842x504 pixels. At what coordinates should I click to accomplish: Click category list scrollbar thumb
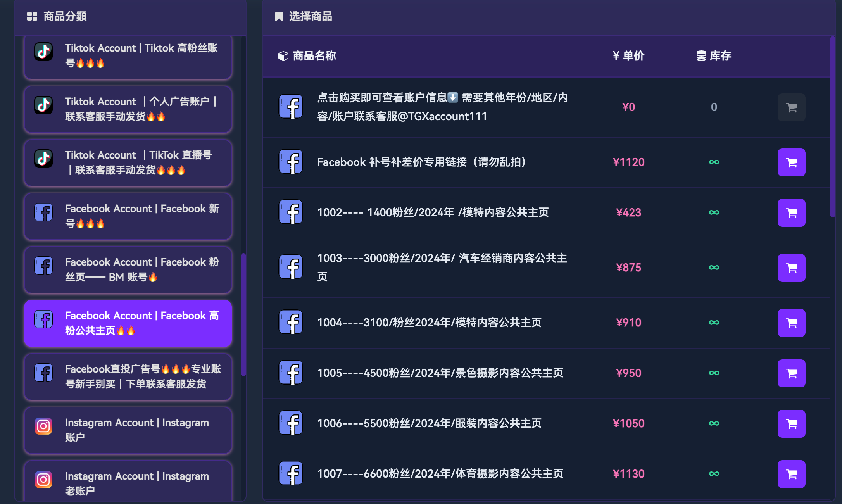click(x=243, y=315)
